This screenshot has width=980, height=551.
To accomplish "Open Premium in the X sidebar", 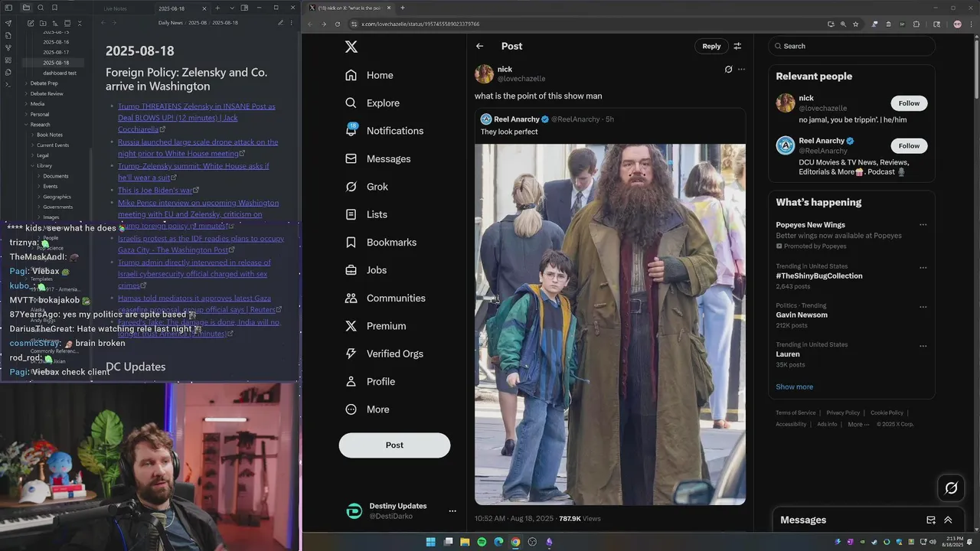I will tap(375, 325).
